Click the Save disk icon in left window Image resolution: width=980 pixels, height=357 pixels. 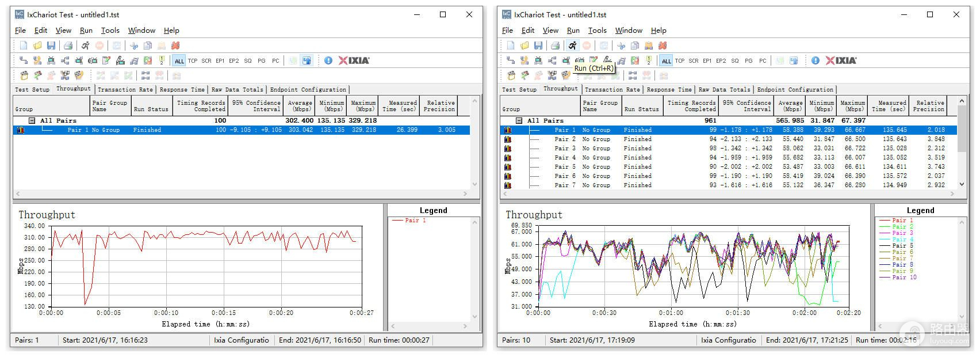(51, 45)
